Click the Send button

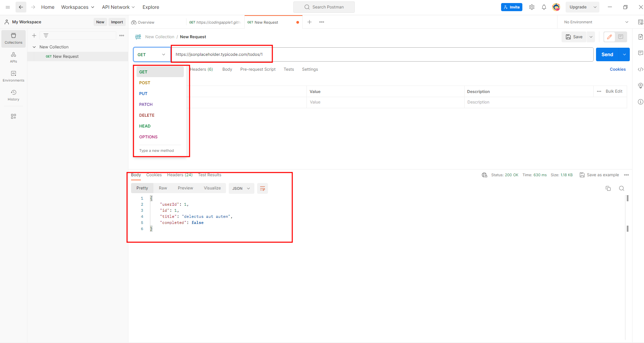(x=607, y=54)
